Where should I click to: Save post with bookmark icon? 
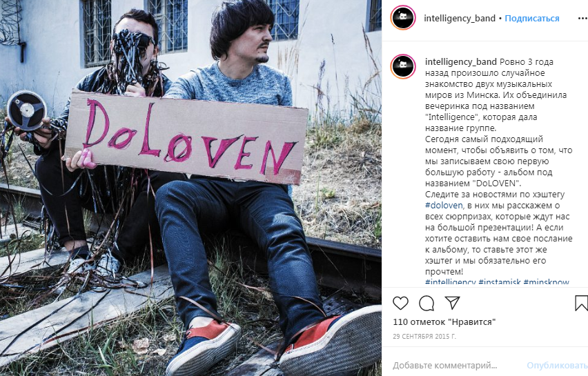point(581,303)
